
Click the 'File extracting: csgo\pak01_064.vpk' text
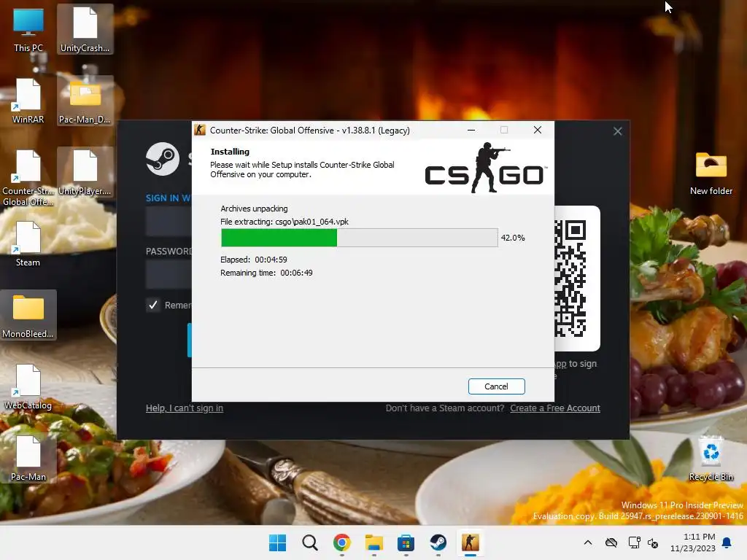coord(284,222)
